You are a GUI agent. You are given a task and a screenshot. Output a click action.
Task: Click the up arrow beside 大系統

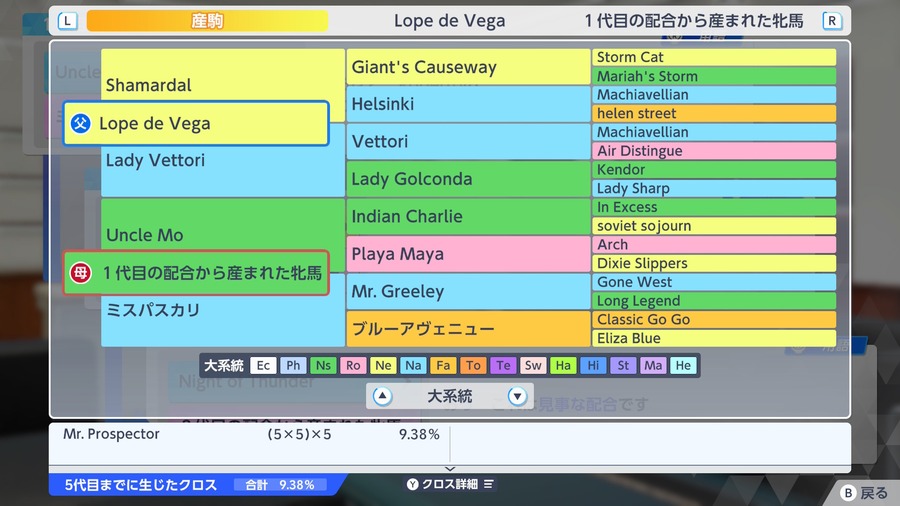coord(382,396)
